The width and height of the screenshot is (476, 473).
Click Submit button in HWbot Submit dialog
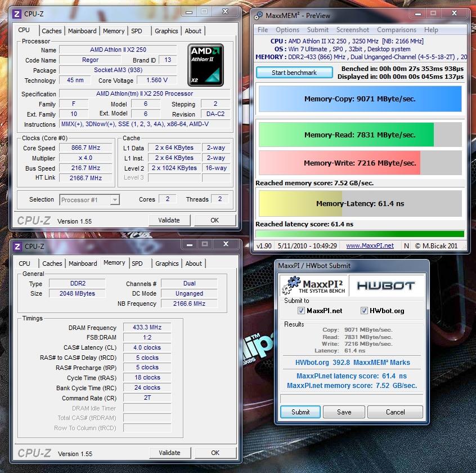[x=300, y=412]
